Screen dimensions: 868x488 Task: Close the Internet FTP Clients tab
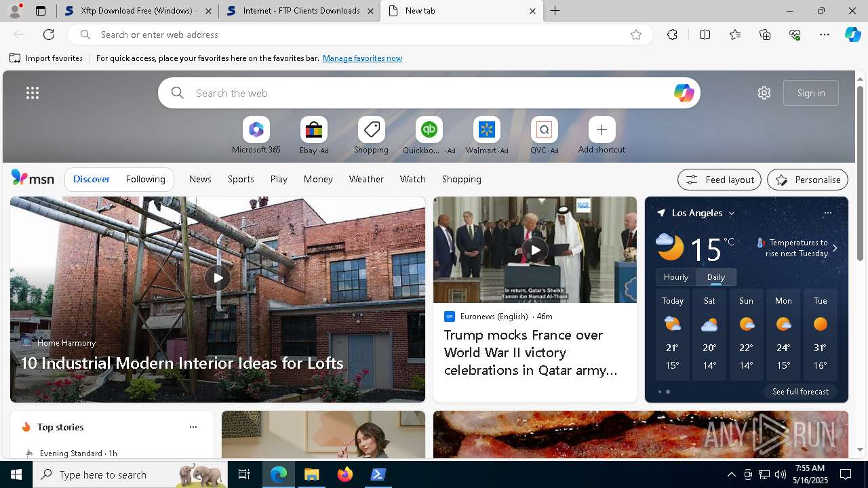click(x=370, y=11)
